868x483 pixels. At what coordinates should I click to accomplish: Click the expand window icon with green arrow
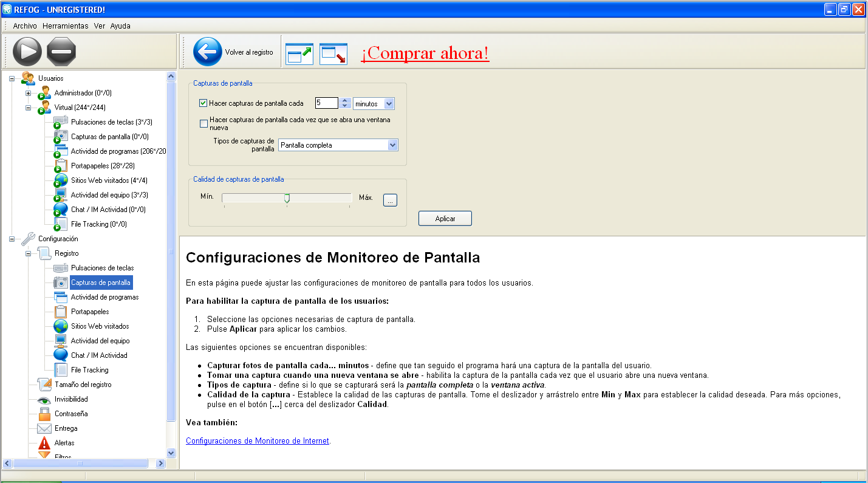pyautogui.click(x=299, y=53)
